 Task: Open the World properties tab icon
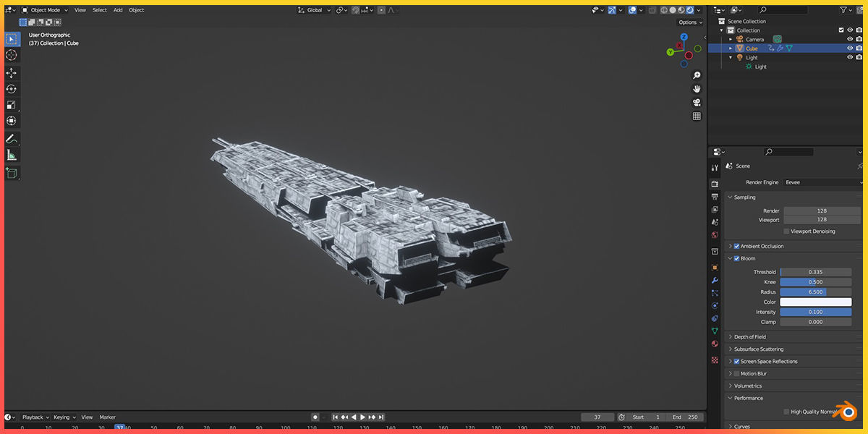click(x=715, y=235)
